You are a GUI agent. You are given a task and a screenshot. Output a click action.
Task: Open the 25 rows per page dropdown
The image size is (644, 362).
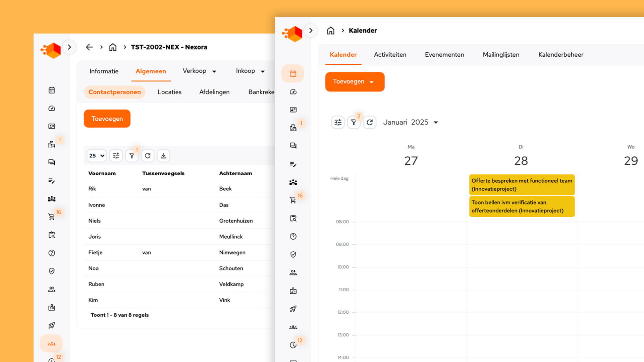click(97, 156)
